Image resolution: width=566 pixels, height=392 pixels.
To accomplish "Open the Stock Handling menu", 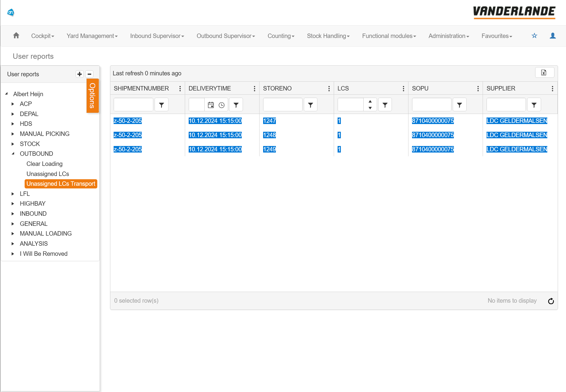I will (x=328, y=36).
